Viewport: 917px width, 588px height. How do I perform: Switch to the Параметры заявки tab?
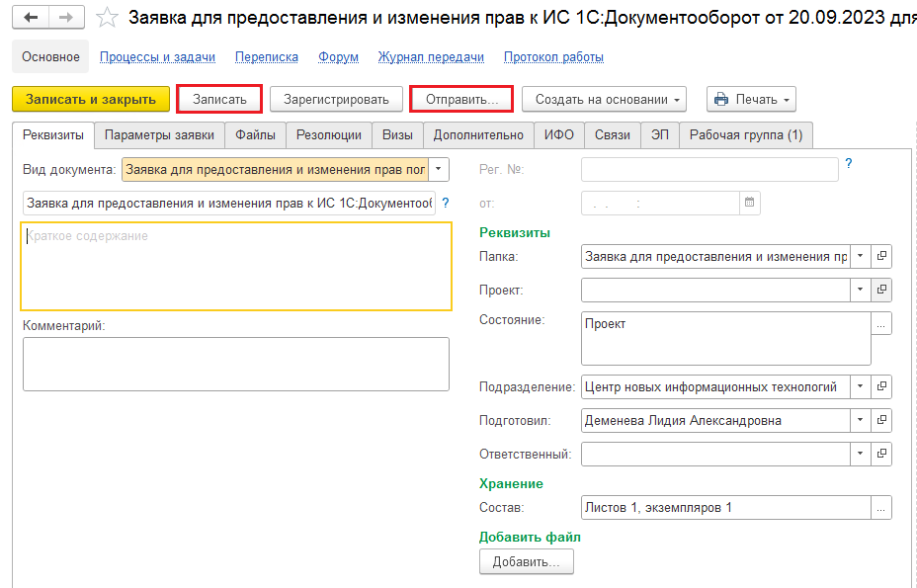click(159, 135)
